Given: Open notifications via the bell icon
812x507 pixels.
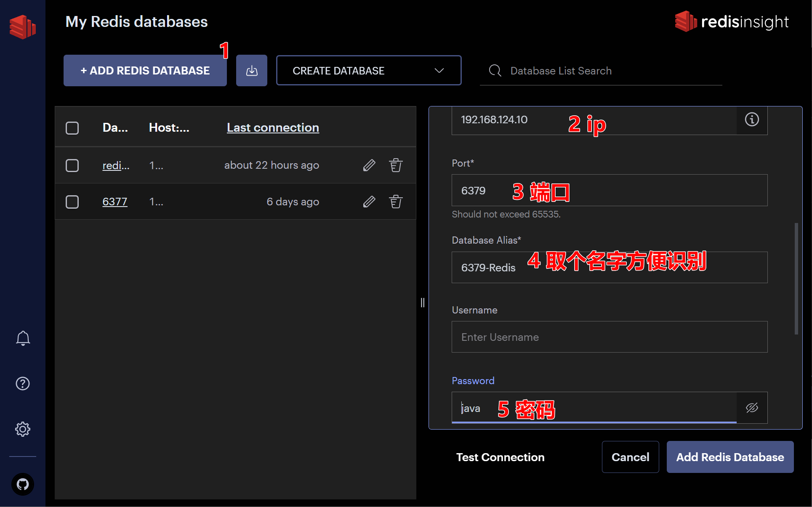Looking at the screenshot, I should pyautogui.click(x=22, y=338).
